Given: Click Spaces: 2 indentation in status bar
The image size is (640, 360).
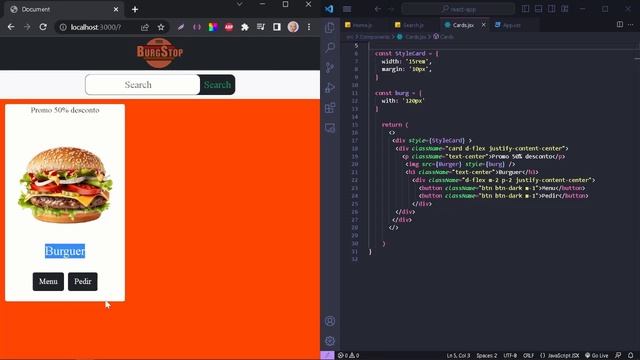Looking at the screenshot, I should 487,356.
